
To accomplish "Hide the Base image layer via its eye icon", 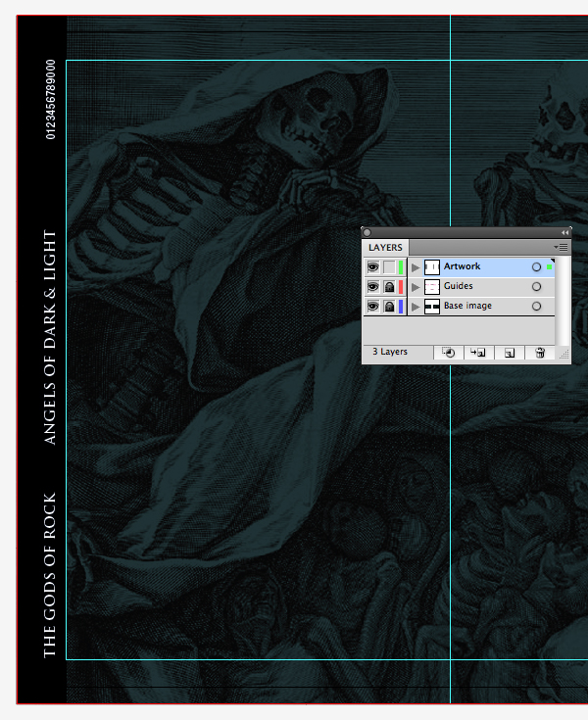I will coord(373,307).
